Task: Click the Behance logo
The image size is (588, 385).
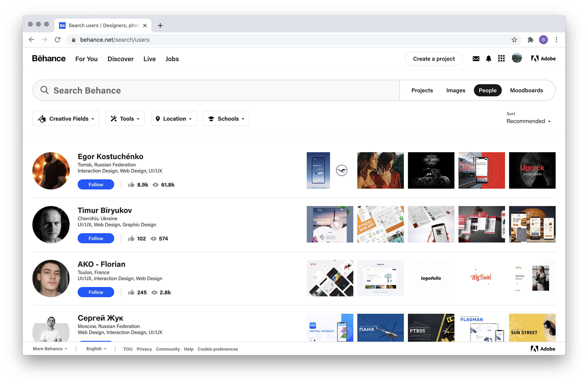Action: point(49,58)
